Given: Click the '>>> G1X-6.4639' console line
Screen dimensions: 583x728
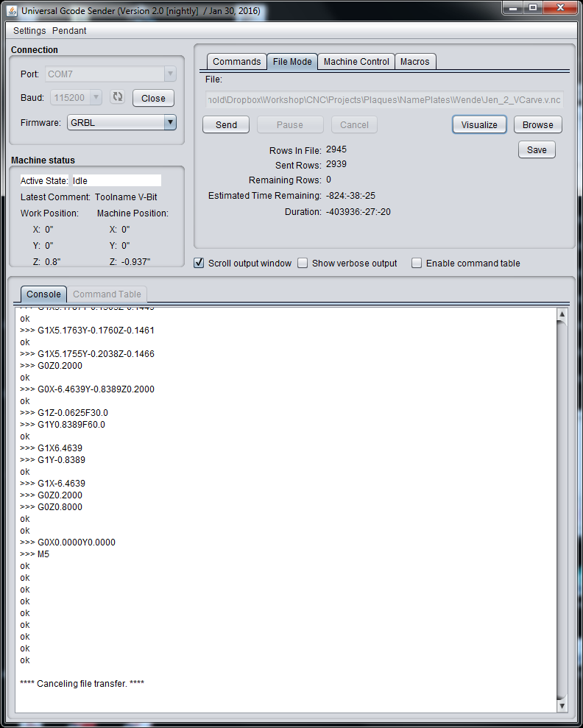Looking at the screenshot, I should 52,483.
